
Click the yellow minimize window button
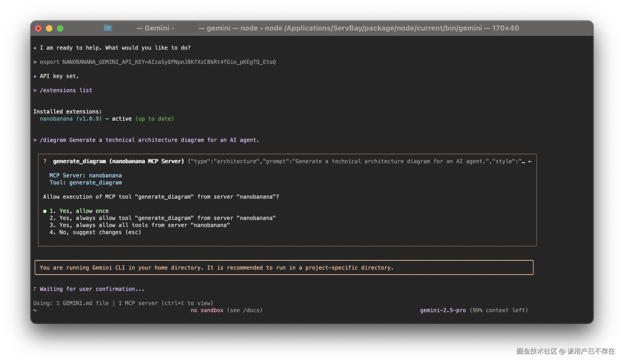pyautogui.click(x=49, y=28)
